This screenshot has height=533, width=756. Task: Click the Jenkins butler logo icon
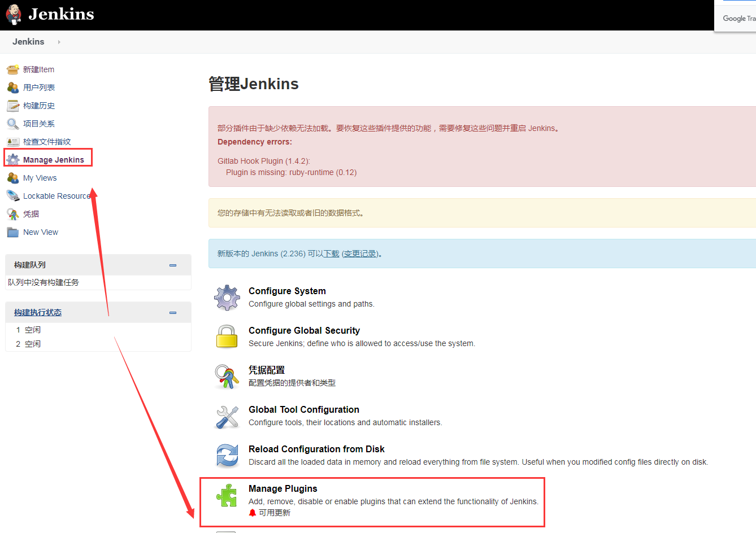(x=14, y=14)
